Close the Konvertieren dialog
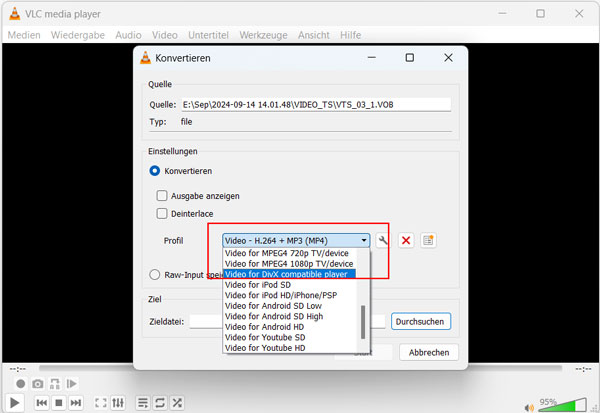This screenshot has height=413, width=600. coord(448,58)
